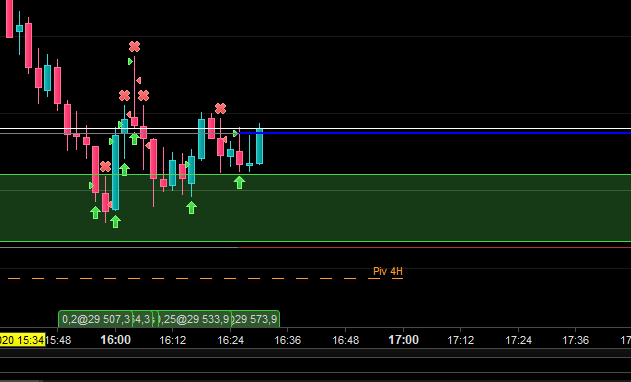Viewport: 631px width, 382px height.
Task: Click the lowest green up-arrow marker in the green zone
Action: pos(115,221)
